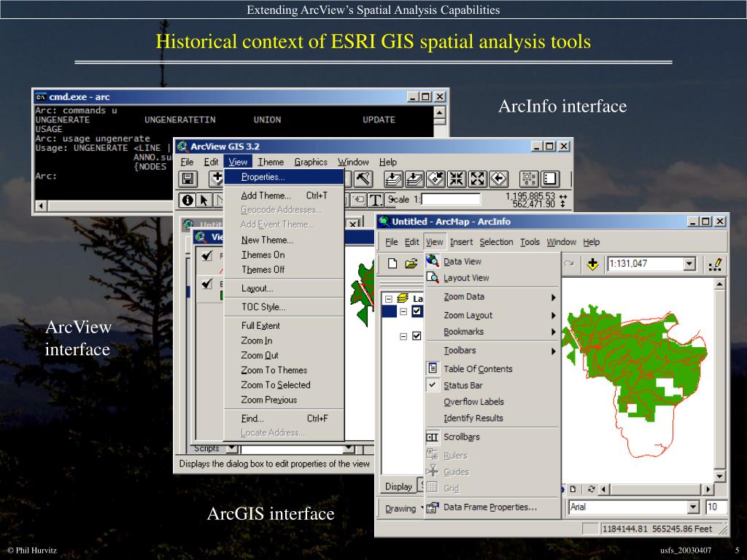Click the Zoom to Full Extent icon in ArcView
The height and width of the screenshot is (560, 747).
(x=393, y=179)
